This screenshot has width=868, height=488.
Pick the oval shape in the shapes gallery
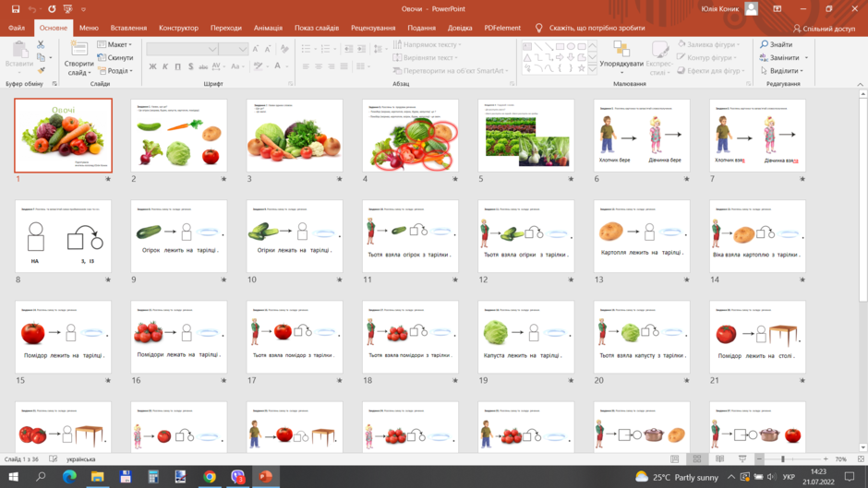coord(571,46)
